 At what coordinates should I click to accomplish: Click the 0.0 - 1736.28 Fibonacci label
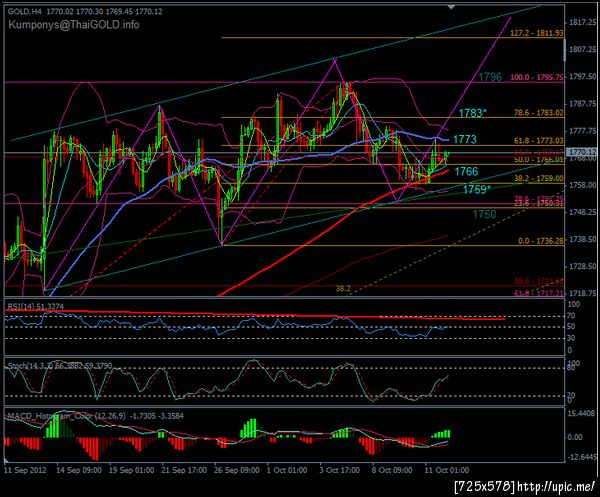[541, 241]
